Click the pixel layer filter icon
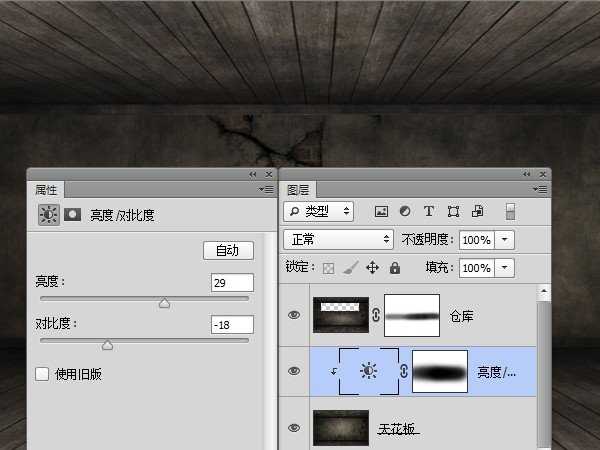The width and height of the screenshot is (600, 450). click(381, 211)
